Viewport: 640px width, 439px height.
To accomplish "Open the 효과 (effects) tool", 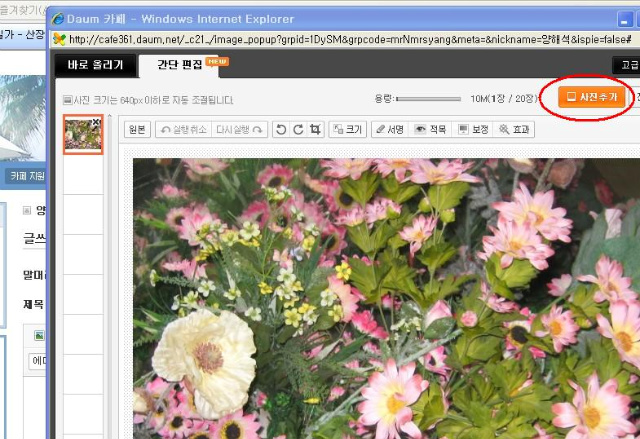I will coord(514,130).
